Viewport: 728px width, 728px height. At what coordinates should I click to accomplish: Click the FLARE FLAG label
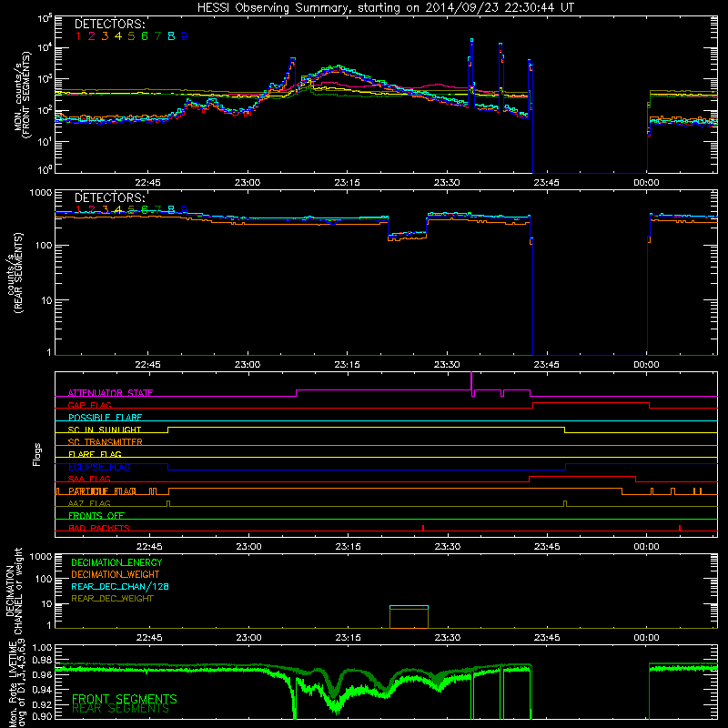pos(95,454)
